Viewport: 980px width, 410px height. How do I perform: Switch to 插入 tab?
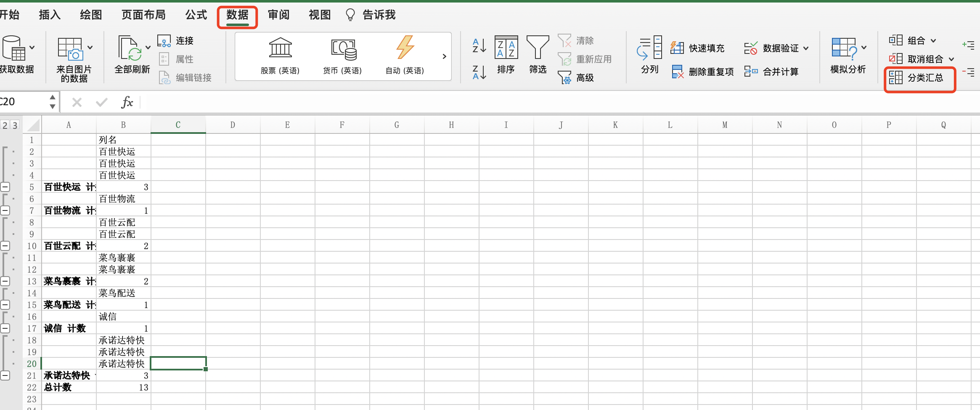50,15
